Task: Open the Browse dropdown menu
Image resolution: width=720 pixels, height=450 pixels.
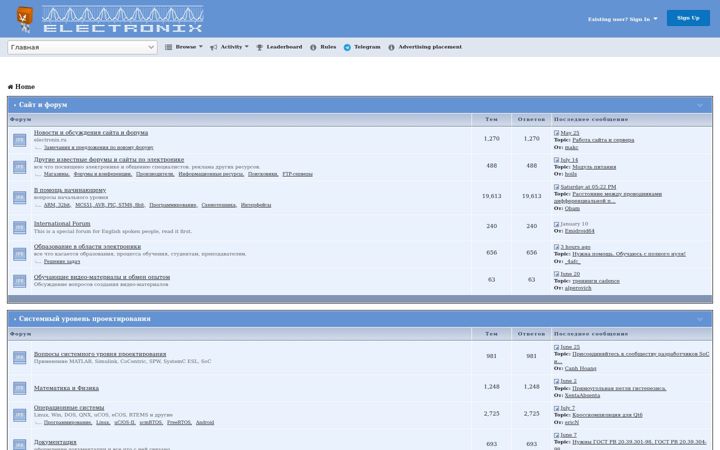Action: 184,47
